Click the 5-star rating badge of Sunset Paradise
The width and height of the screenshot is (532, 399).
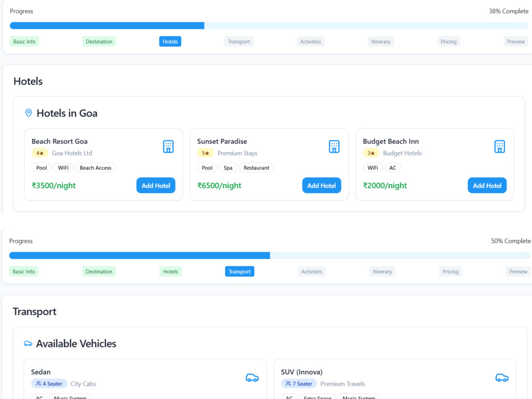pos(205,153)
